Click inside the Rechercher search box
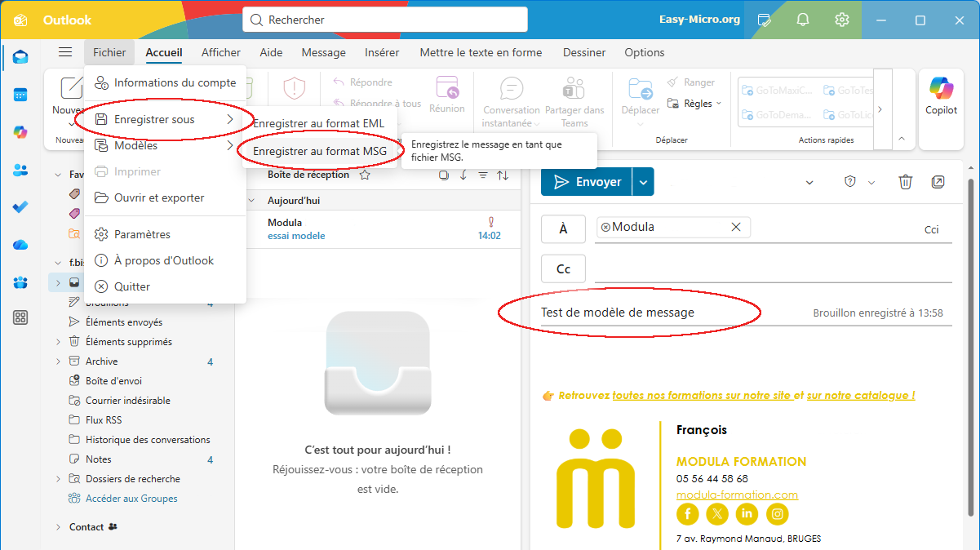The width and height of the screenshot is (980, 550). pos(384,19)
